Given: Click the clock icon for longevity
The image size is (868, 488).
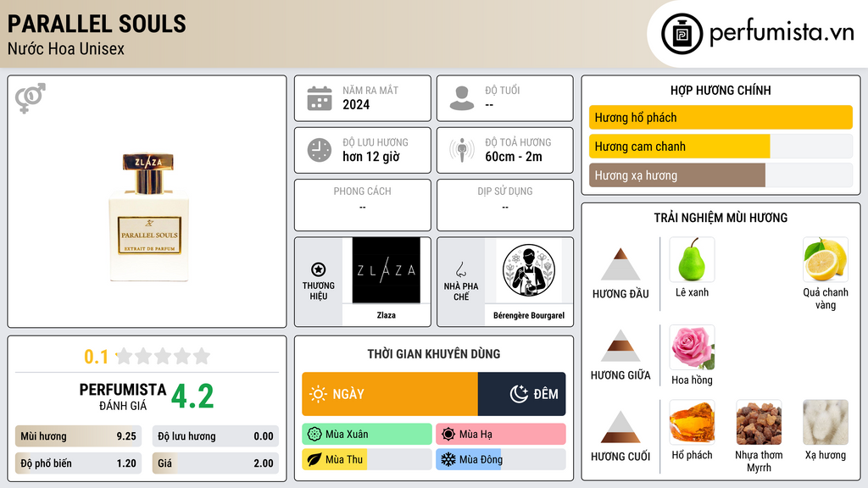Looking at the screenshot, I should click(x=320, y=150).
